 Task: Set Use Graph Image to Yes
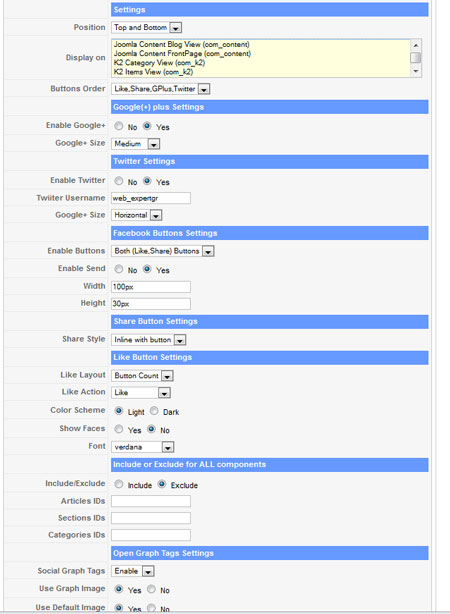(119, 589)
